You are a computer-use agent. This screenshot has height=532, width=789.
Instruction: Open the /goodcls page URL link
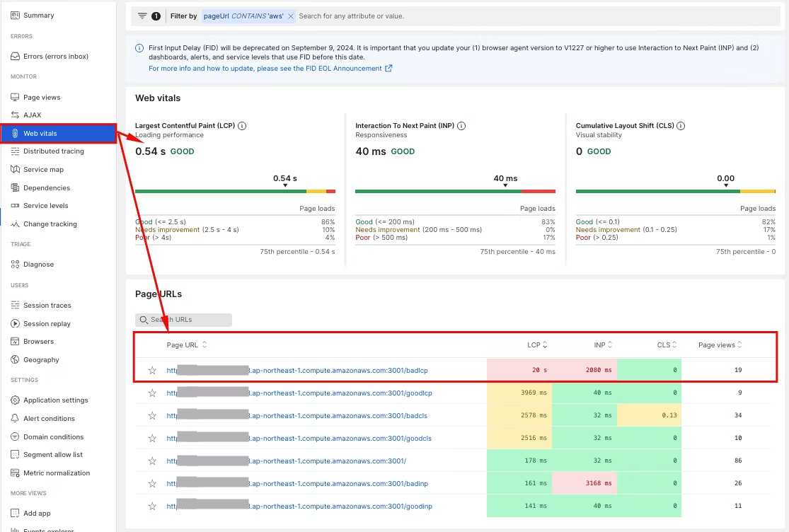point(299,439)
